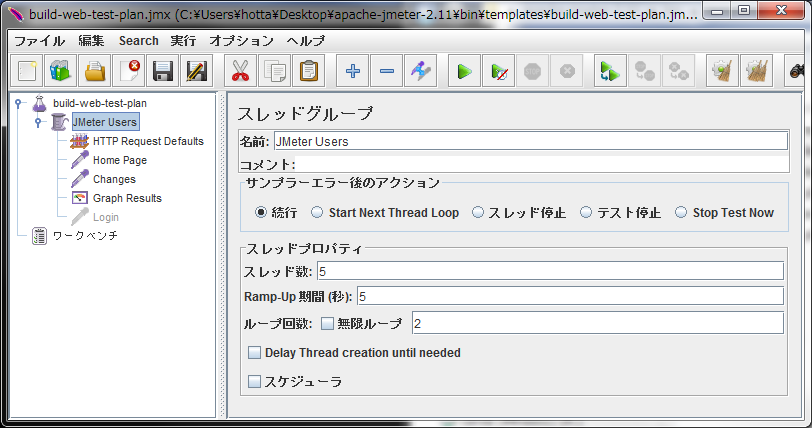
Task: Open the ファイル menu
Action: coord(39,40)
